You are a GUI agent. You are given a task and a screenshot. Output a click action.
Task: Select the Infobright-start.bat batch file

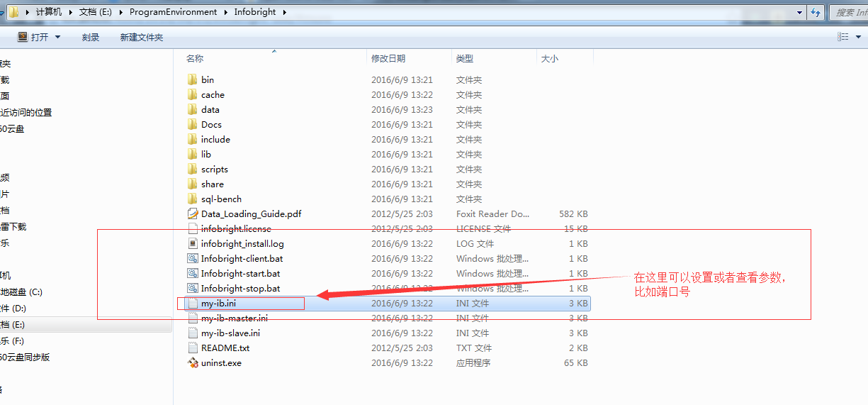click(x=240, y=273)
